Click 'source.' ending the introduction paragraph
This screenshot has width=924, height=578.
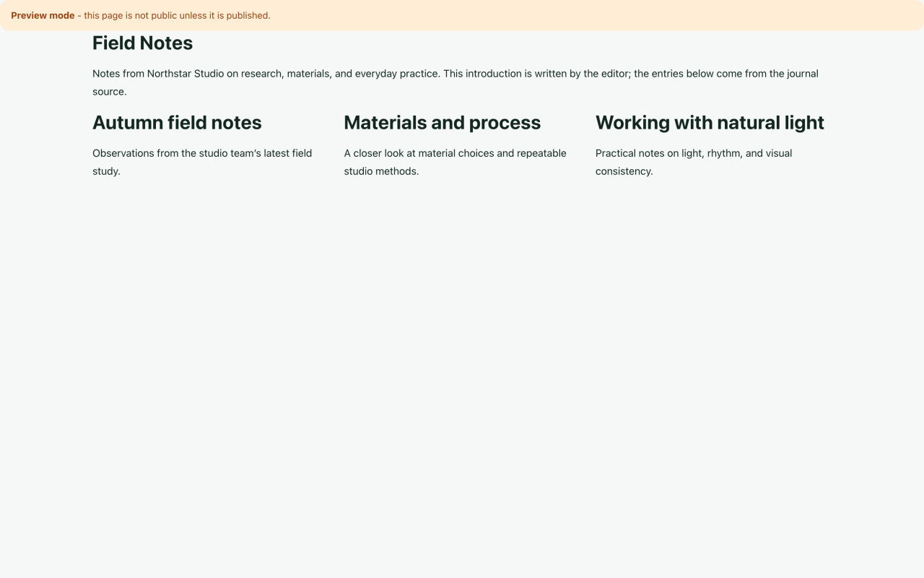pyautogui.click(x=110, y=92)
